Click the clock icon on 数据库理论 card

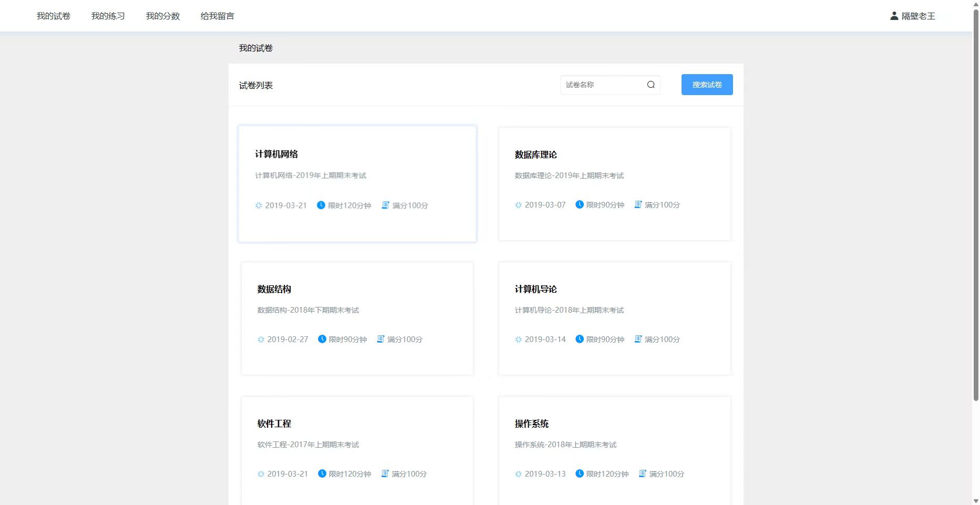tap(580, 204)
